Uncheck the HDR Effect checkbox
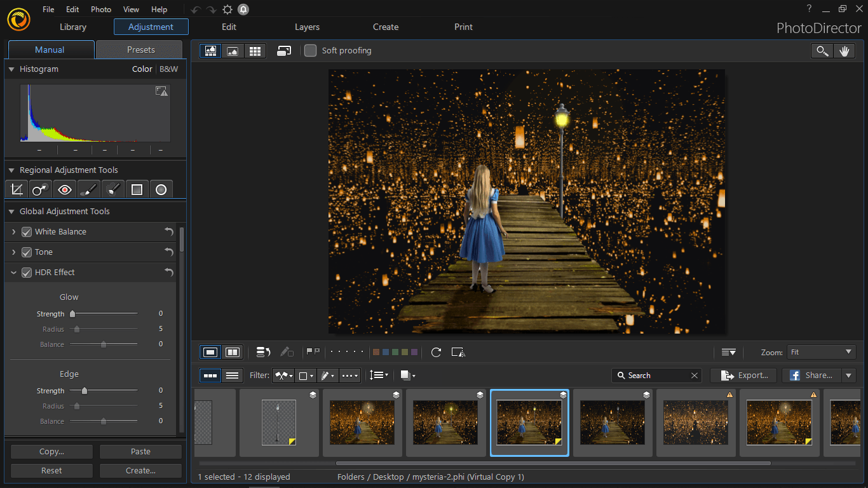Screen dimensions: 868x488 click(27, 273)
